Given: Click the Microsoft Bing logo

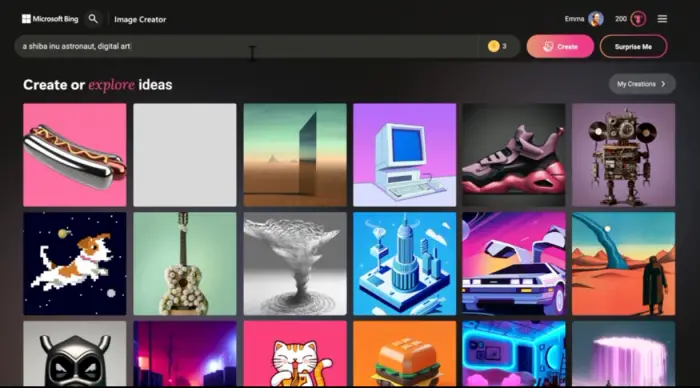Looking at the screenshot, I should point(50,19).
